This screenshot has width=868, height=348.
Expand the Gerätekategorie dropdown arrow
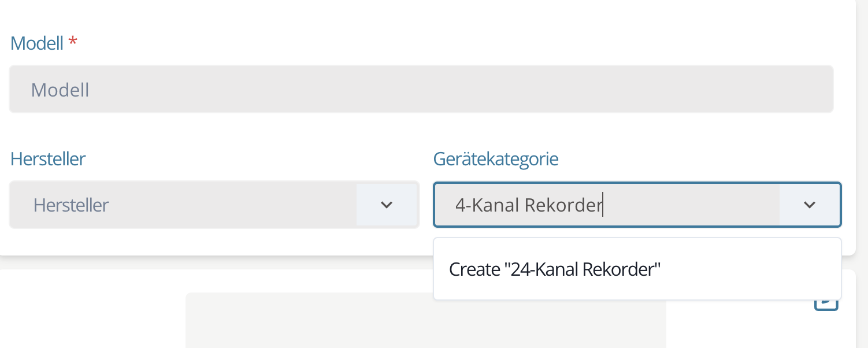[810, 205]
